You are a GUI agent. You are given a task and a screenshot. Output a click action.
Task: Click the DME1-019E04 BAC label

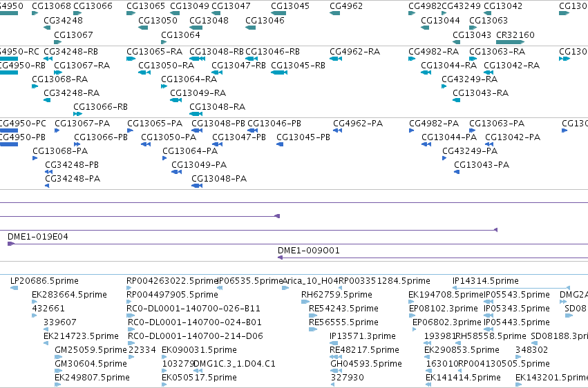click(37, 237)
